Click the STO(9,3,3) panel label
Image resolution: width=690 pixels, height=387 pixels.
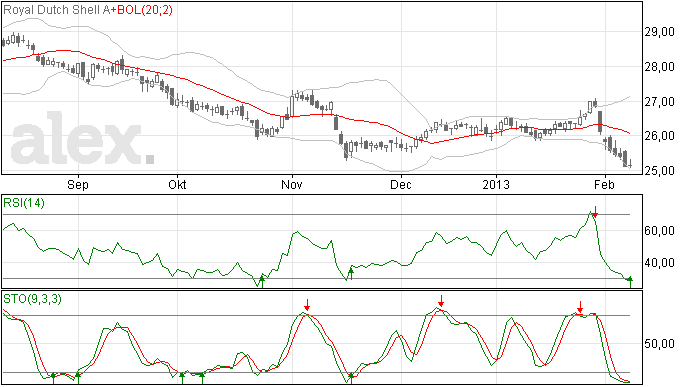tap(32, 299)
